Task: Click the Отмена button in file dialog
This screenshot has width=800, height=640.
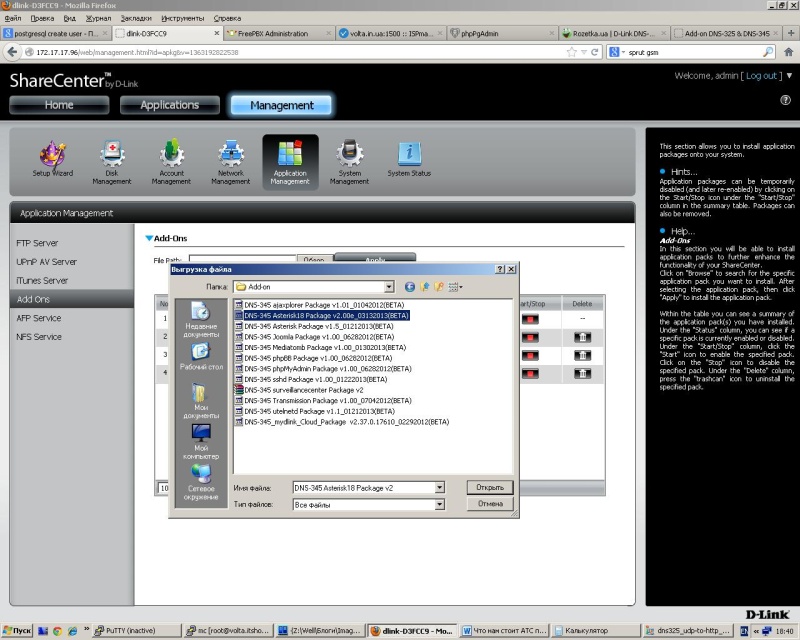Action: click(x=490, y=504)
